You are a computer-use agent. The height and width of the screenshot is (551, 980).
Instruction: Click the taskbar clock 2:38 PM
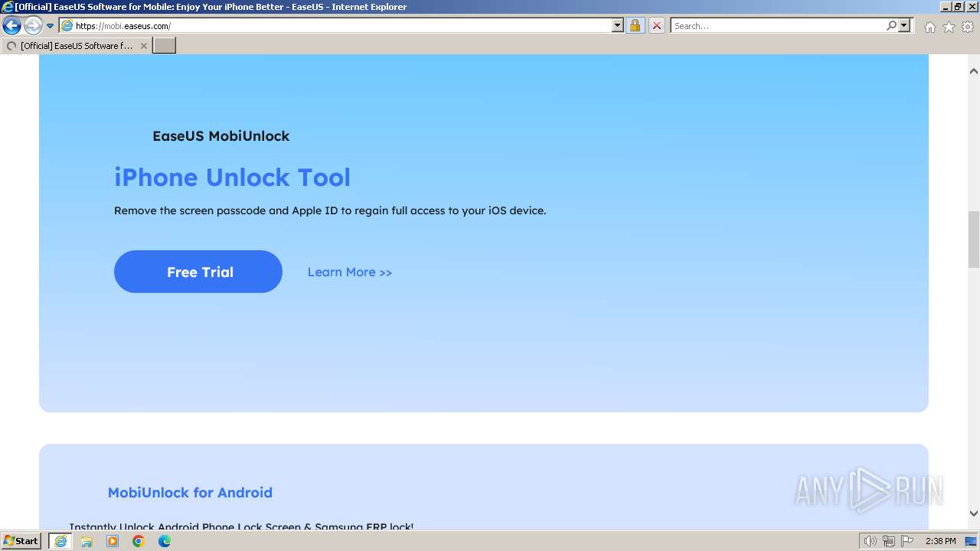940,541
